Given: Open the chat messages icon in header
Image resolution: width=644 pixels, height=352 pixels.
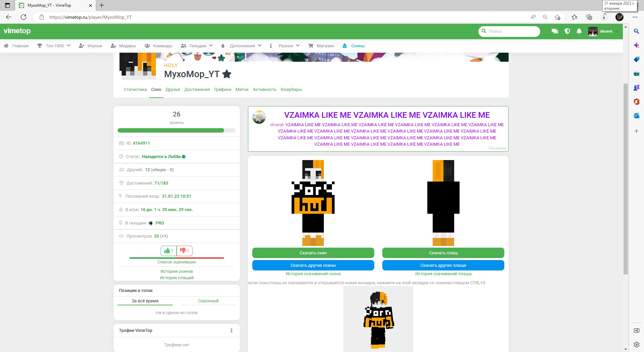Looking at the screenshot, I should (x=555, y=31).
